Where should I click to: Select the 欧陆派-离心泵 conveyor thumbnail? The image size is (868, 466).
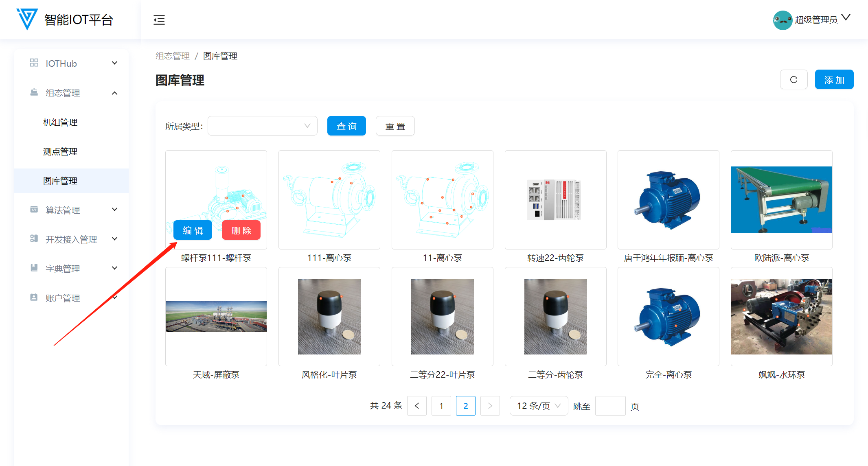coord(781,199)
